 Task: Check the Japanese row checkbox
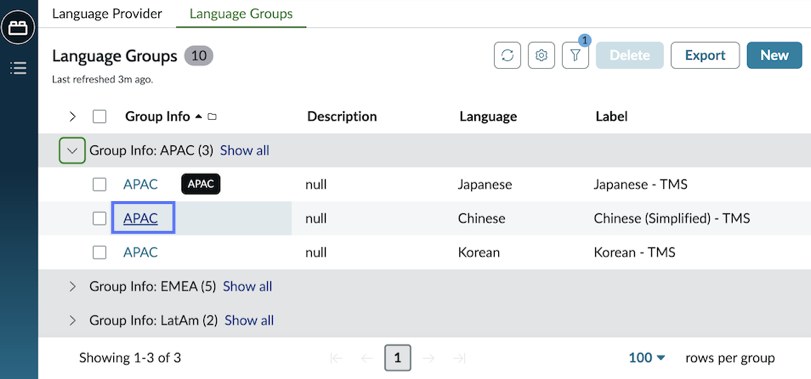[99, 185]
